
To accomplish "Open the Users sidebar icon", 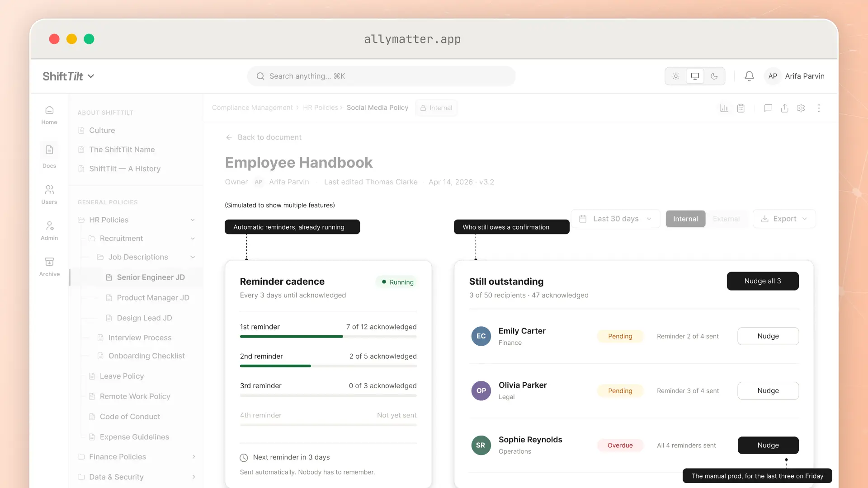I will click(x=49, y=195).
